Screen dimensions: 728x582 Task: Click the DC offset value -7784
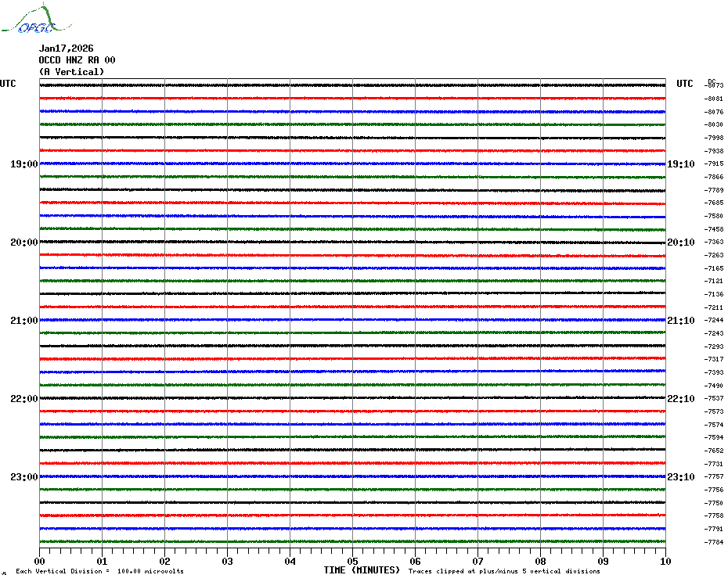tap(715, 542)
